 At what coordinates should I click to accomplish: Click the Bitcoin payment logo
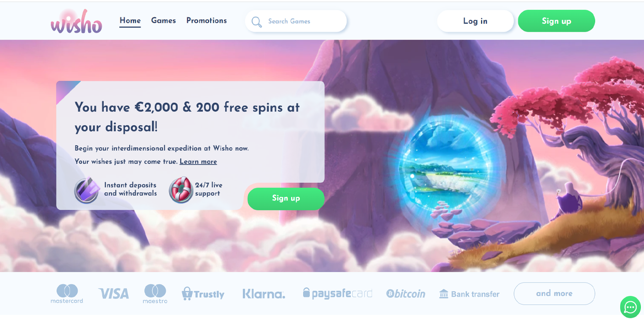click(x=406, y=294)
